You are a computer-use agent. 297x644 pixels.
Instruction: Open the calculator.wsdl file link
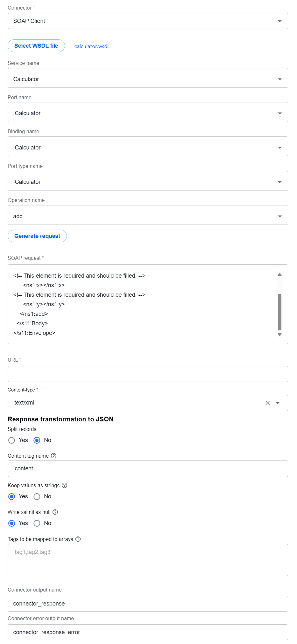91,46
